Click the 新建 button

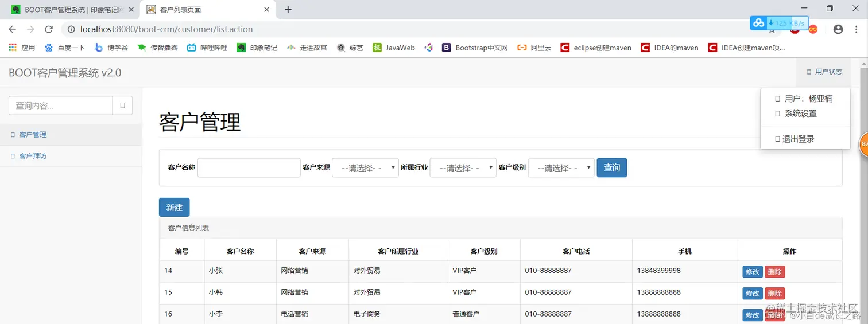coord(174,207)
